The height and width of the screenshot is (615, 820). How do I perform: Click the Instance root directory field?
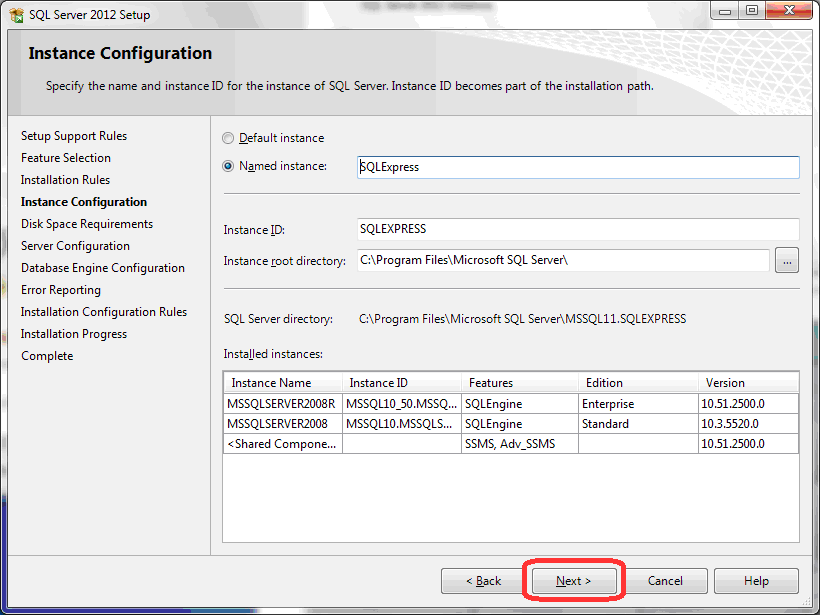pos(563,261)
